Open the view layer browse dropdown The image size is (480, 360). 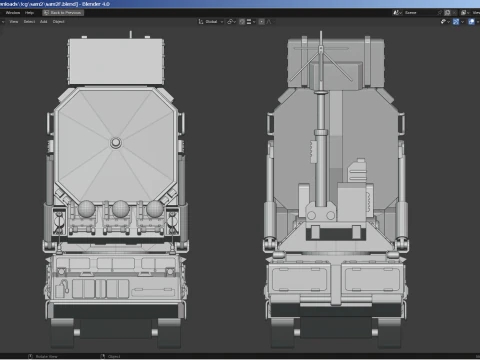465,13
